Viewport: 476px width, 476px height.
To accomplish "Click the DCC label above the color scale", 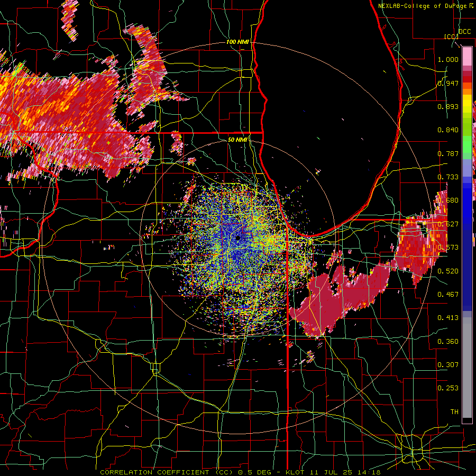I will 464,32.
